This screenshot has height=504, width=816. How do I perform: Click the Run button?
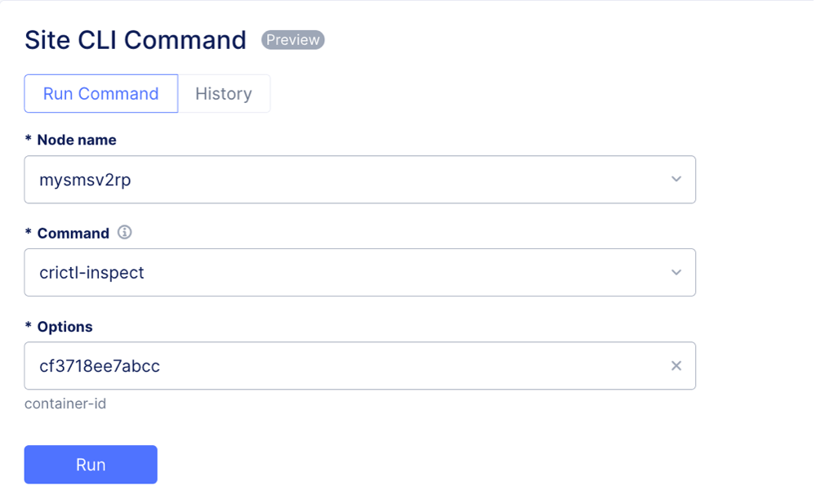click(90, 464)
